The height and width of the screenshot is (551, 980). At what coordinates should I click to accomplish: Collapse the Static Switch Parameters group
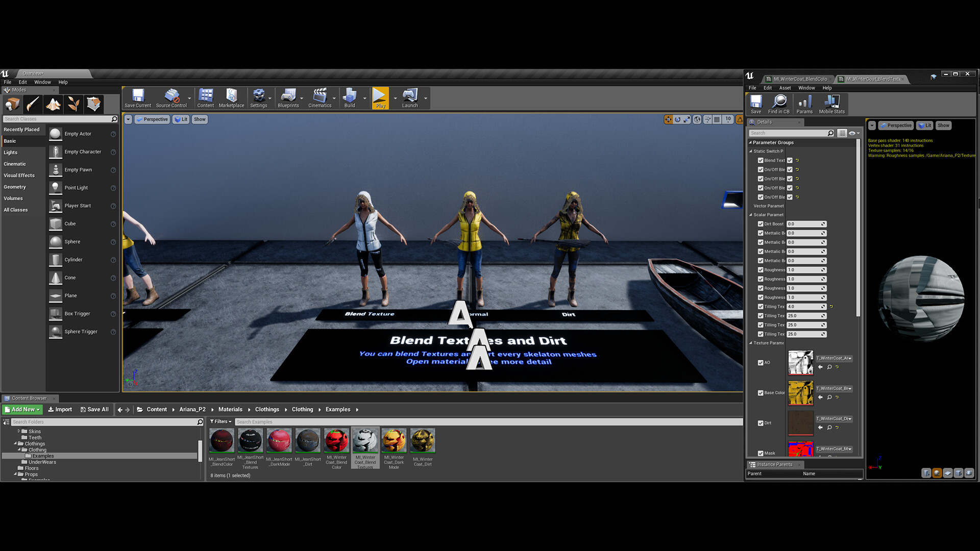click(x=751, y=152)
